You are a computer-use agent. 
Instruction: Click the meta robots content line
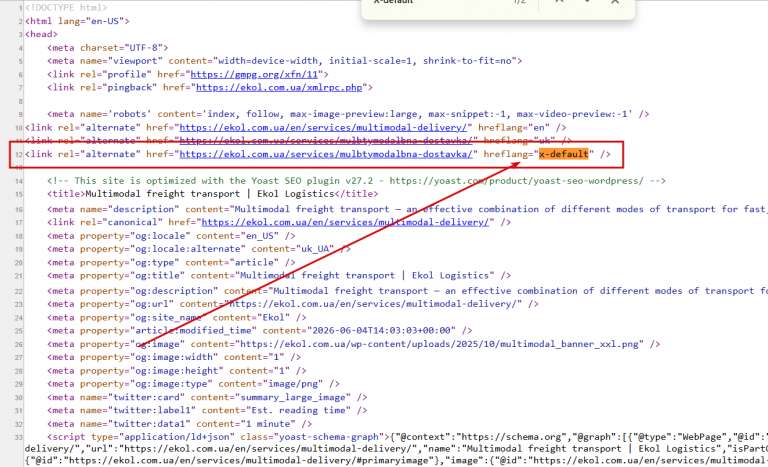[348, 114]
